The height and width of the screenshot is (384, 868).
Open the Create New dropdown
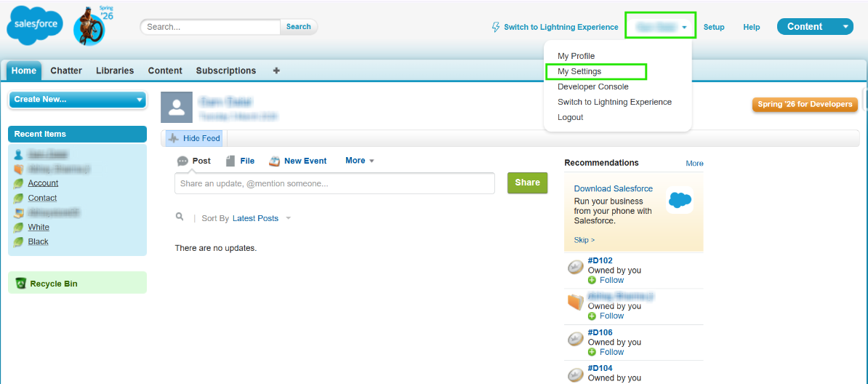pyautogui.click(x=78, y=100)
